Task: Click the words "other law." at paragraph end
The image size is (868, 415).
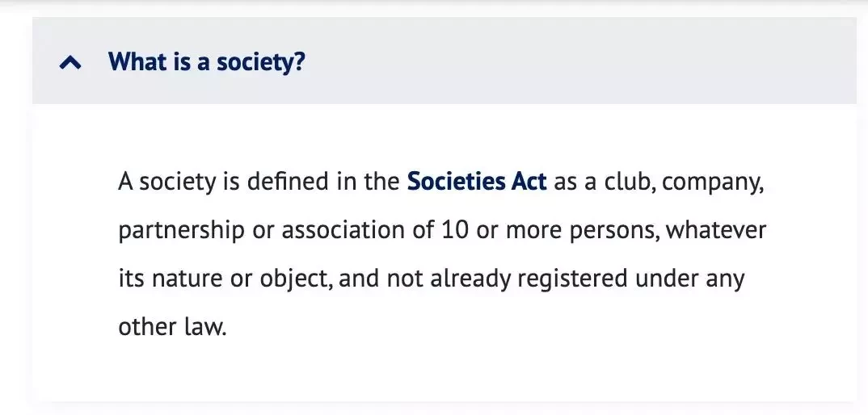Action: coord(173,326)
